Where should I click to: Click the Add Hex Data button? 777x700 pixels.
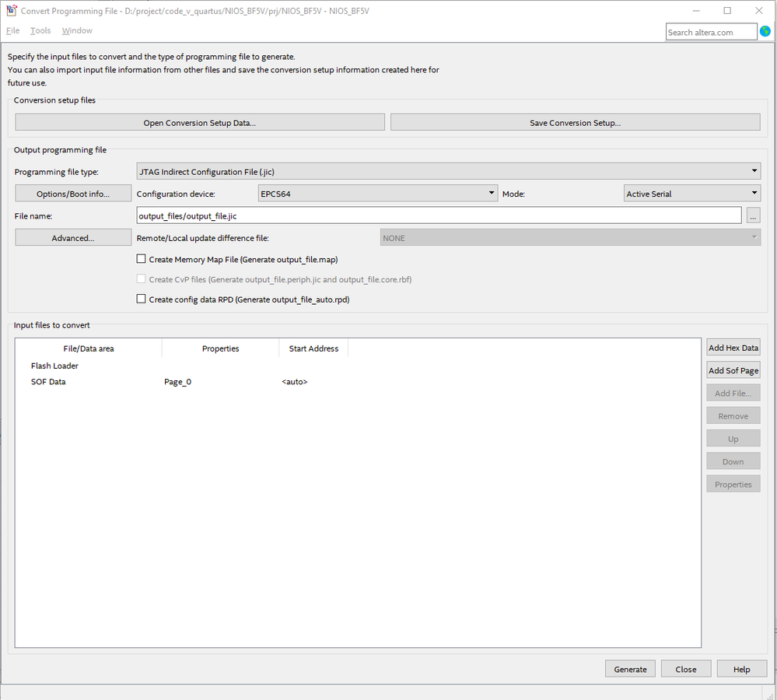[733, 347]
